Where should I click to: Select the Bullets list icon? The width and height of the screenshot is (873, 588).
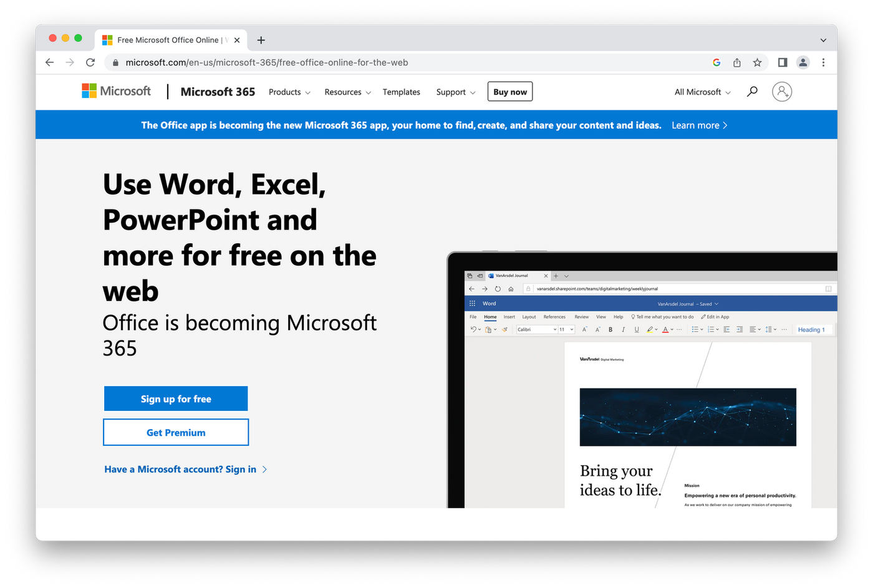(696, 329)
